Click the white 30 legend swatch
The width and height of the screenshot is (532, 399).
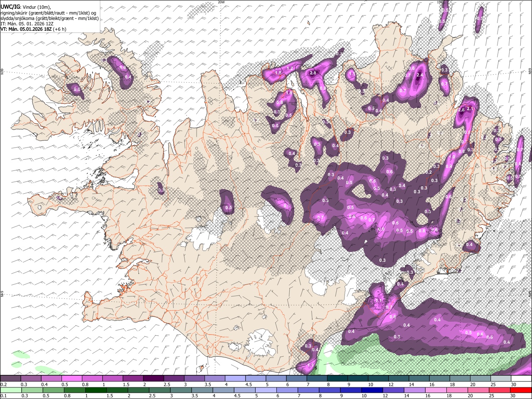(x=521, y=379)
